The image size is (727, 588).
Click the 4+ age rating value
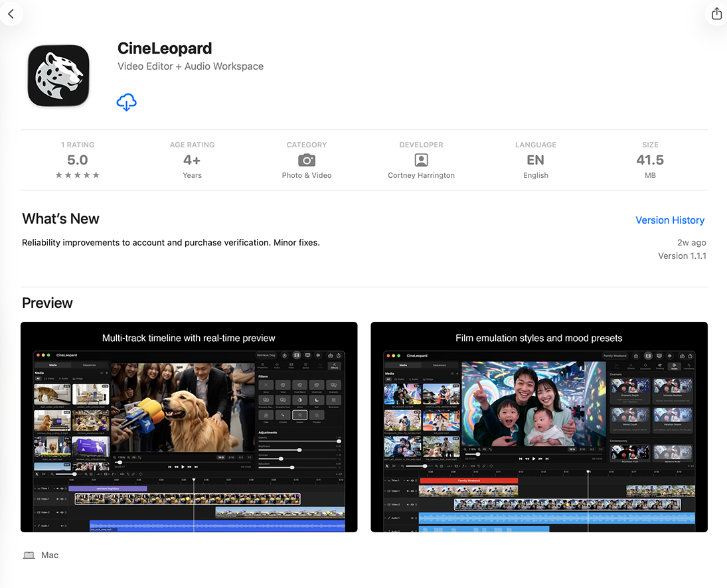click(192, 160)
